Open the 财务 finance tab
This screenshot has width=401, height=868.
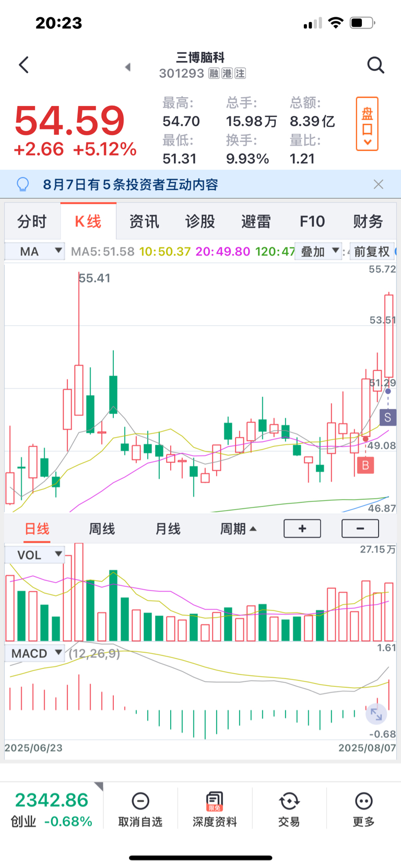pos(368,221)
